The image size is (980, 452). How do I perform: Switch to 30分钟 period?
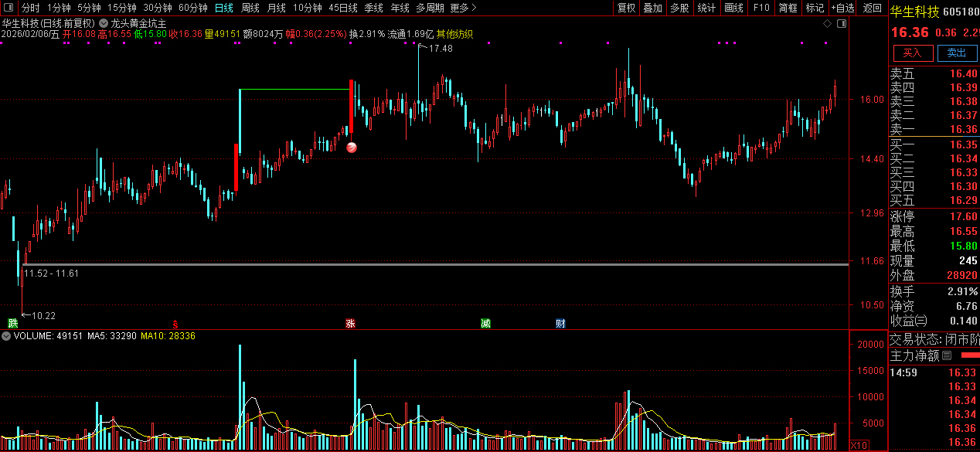coord(158,8)
